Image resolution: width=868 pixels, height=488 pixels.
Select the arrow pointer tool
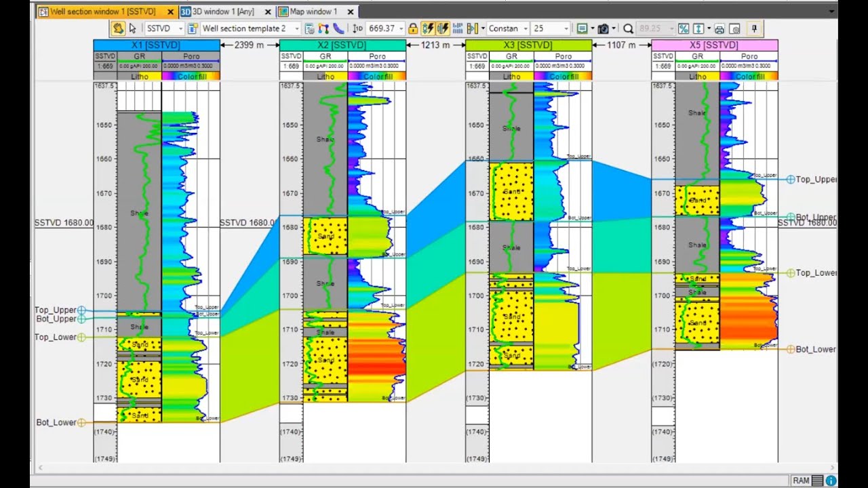[132, 28]
